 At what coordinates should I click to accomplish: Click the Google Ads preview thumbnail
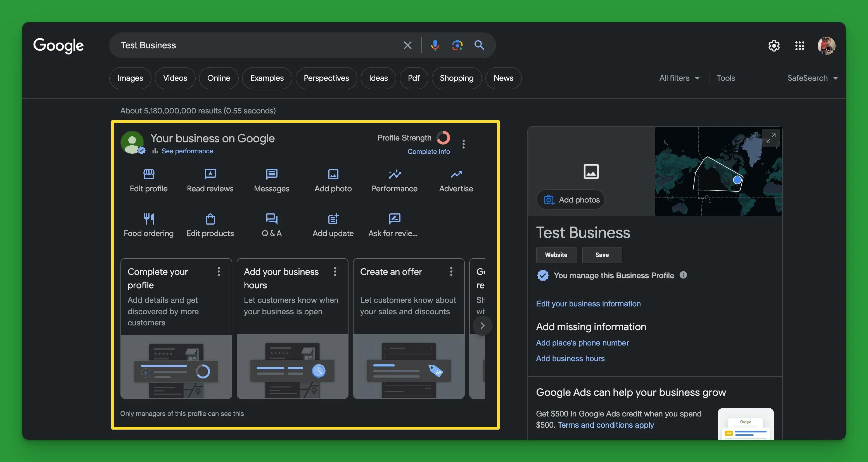point(746,424)
